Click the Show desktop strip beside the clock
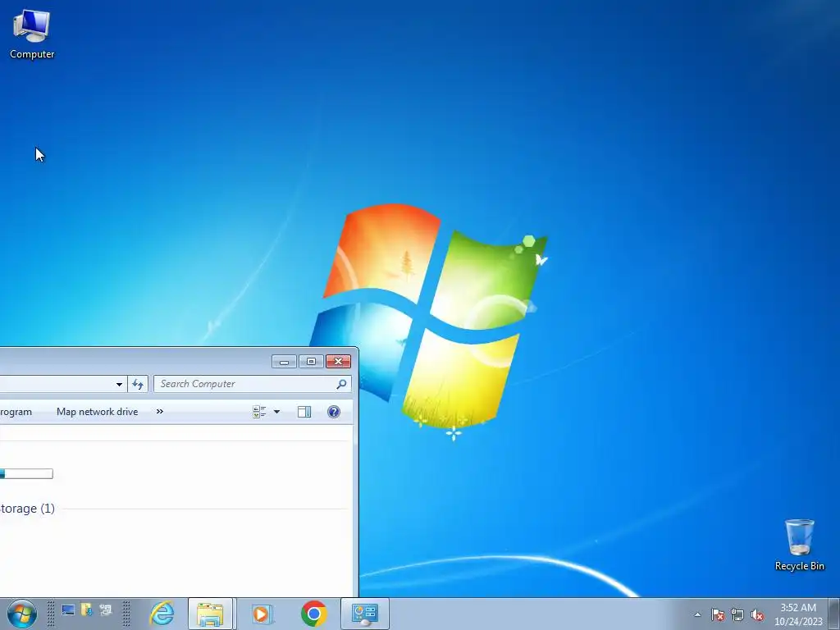Screen dimensions: 840x630 pyautogui.click(x=834, y=614)
